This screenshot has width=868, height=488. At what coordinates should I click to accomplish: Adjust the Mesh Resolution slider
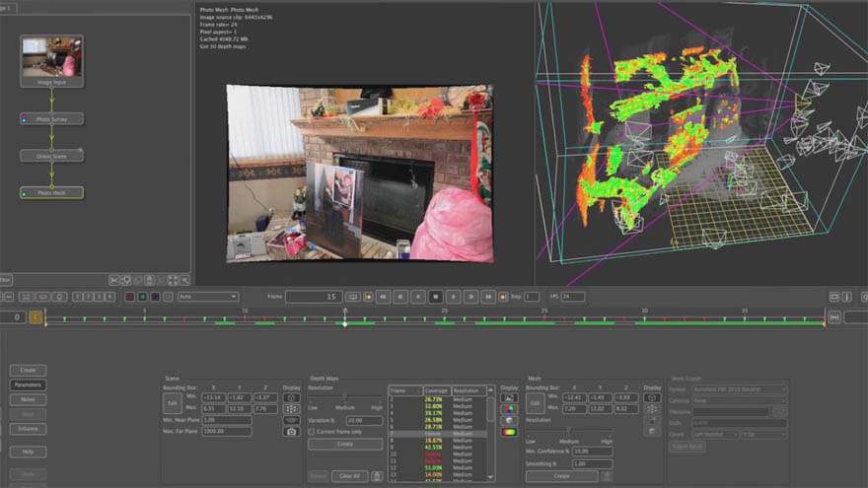[x=568, y=430]
